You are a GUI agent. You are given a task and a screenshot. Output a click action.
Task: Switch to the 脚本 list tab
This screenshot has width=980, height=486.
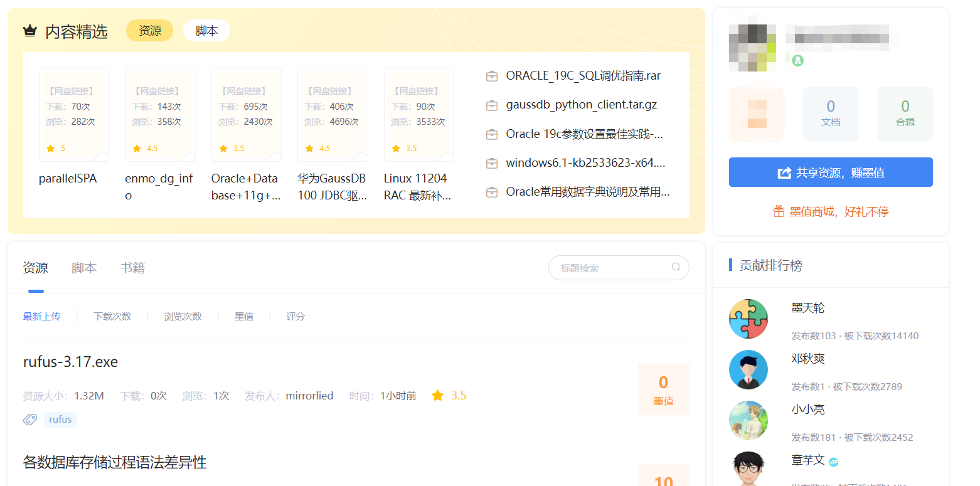click(x=84, y=268)
